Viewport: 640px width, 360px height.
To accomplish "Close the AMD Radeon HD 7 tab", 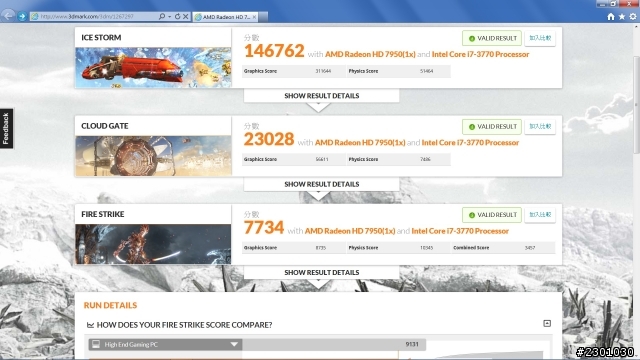I will pos(254,17).
